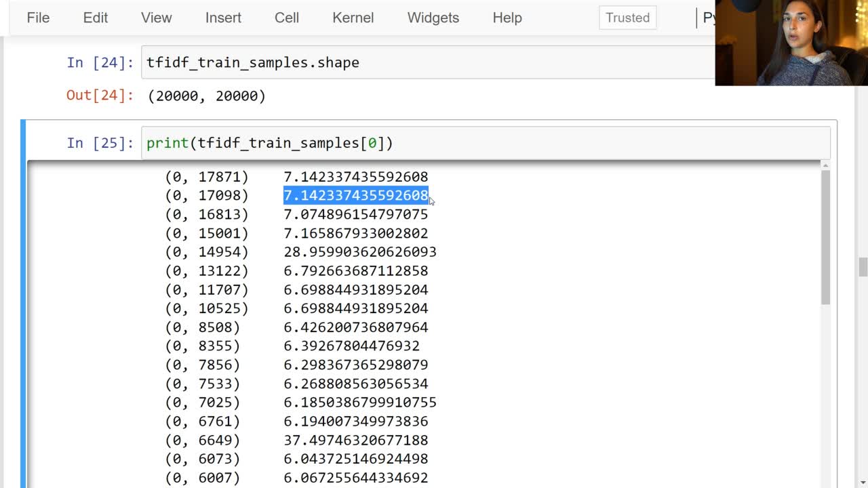The height and width of the screenshot is (488, 868).
Task: Click the scroll-down arrow at bottom right
Action: point(861,481)
